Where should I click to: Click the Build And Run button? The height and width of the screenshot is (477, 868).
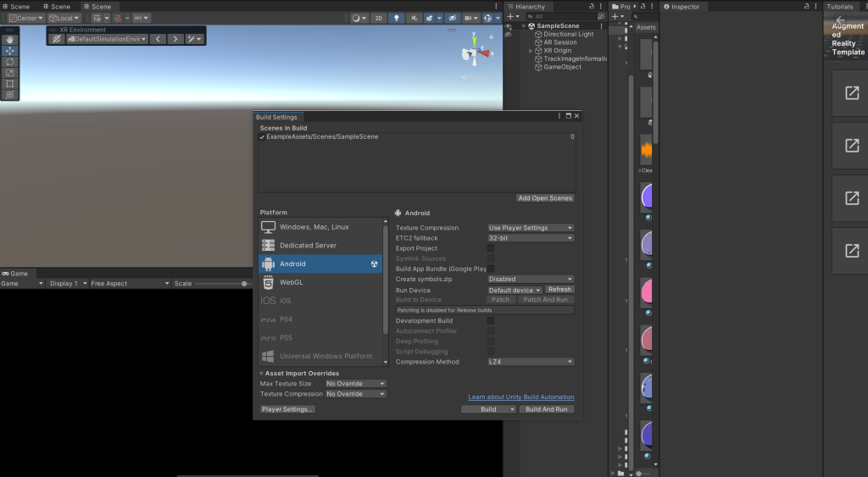tap(547, 409)
